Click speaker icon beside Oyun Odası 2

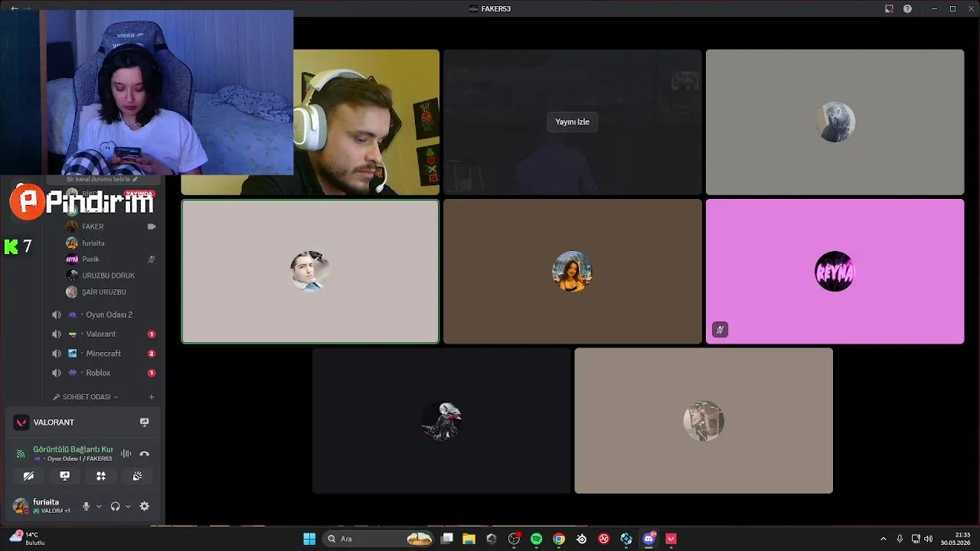[56, 315]
